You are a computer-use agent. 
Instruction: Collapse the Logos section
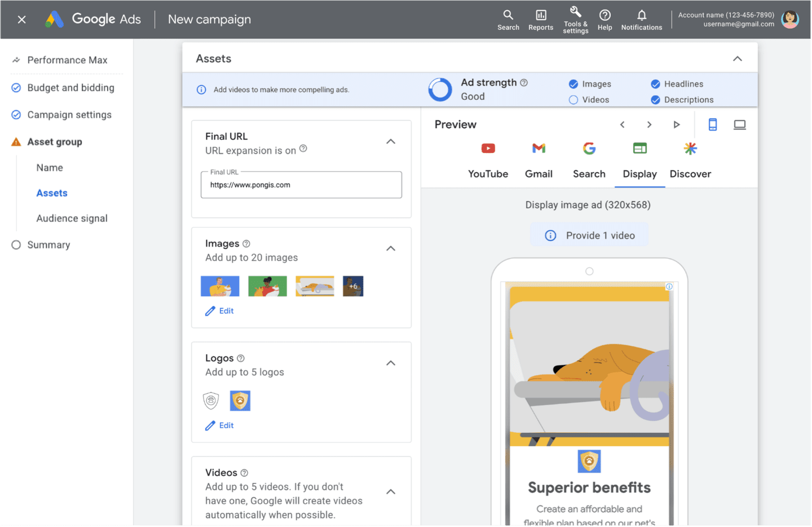[391, 363]
